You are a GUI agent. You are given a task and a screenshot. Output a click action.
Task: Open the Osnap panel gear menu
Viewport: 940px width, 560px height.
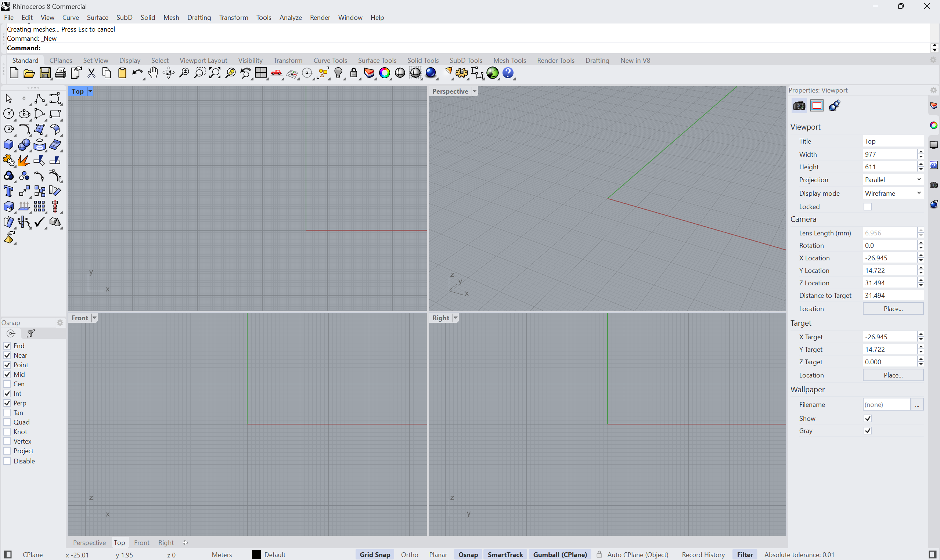(x=60, y=323)
